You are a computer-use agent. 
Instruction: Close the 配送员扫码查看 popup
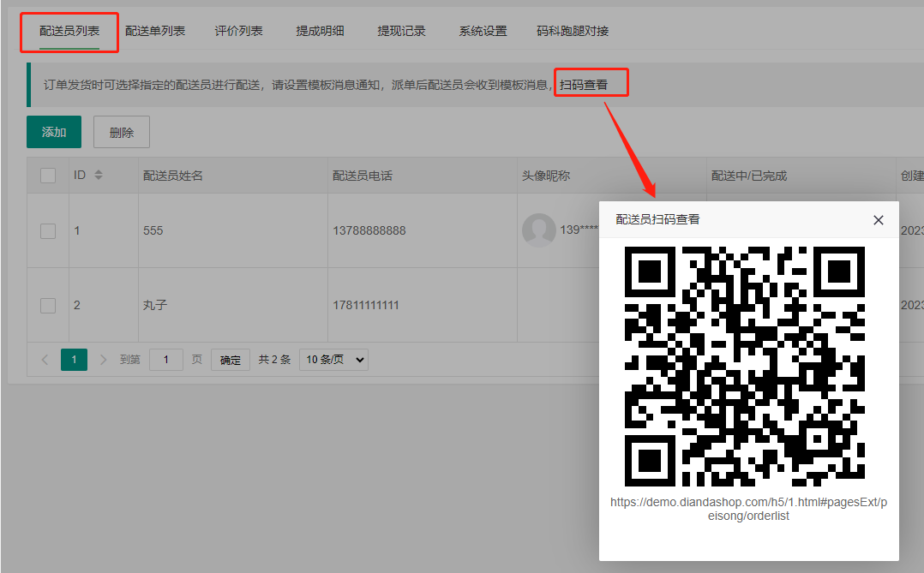coord(878,219)
